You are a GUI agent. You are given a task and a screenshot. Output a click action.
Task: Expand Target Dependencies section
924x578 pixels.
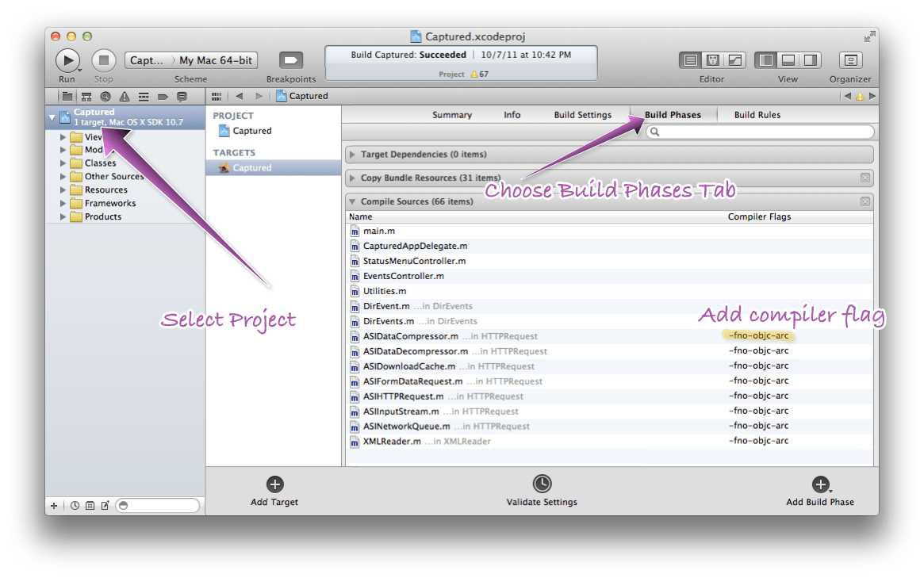click(x=352, y=155)
